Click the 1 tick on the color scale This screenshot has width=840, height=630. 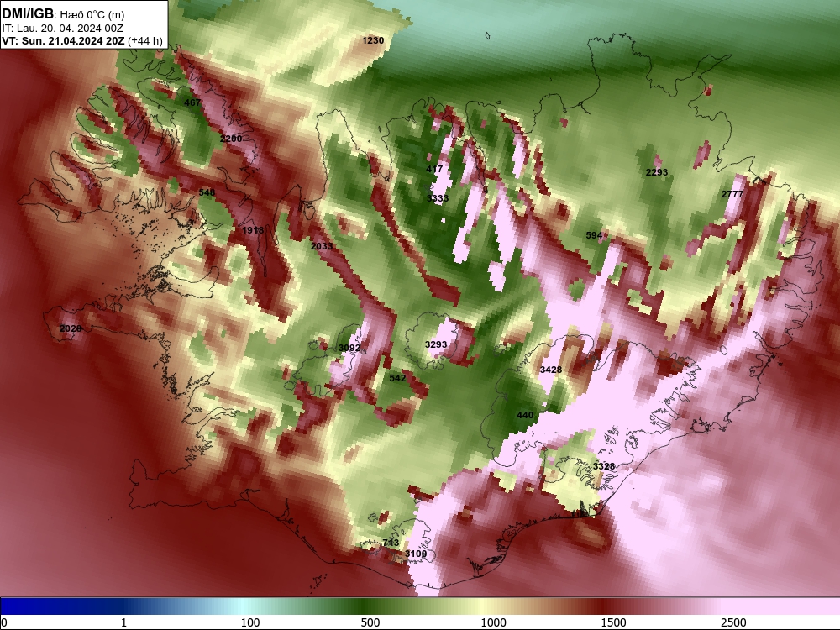[123, 622]
